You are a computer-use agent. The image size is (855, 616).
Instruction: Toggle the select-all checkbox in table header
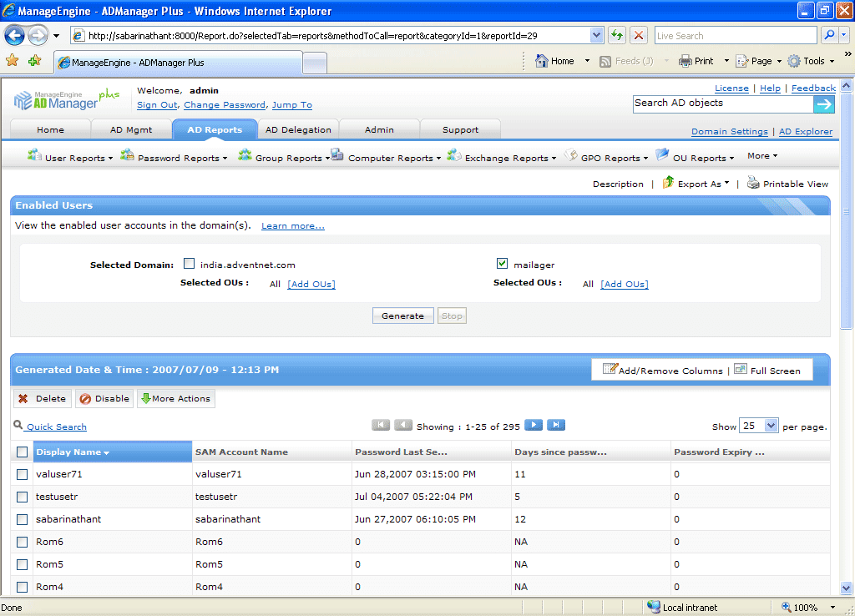tap(22, 452)
